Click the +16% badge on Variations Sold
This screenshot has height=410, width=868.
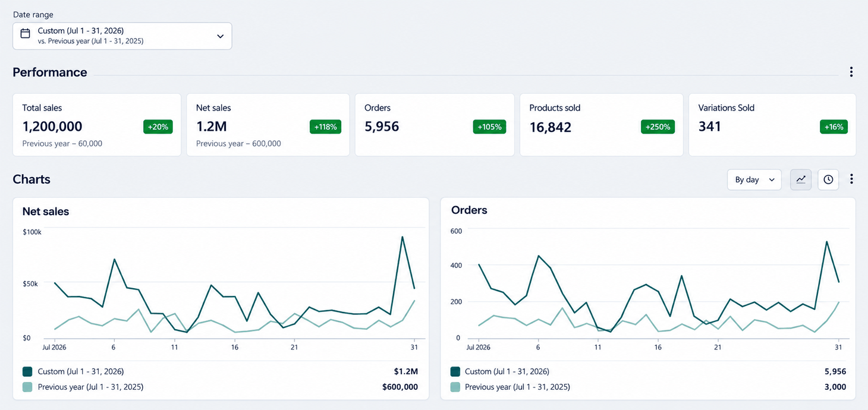834,127
